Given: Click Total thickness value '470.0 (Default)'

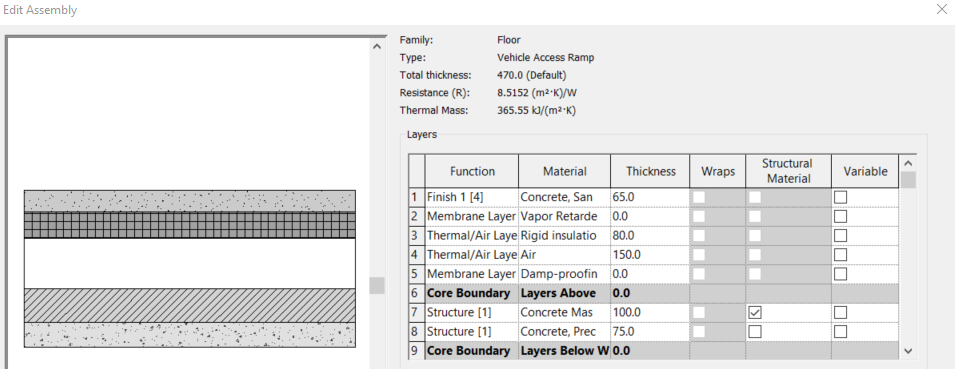Looking at the screenshot, I should coord(532,76).
